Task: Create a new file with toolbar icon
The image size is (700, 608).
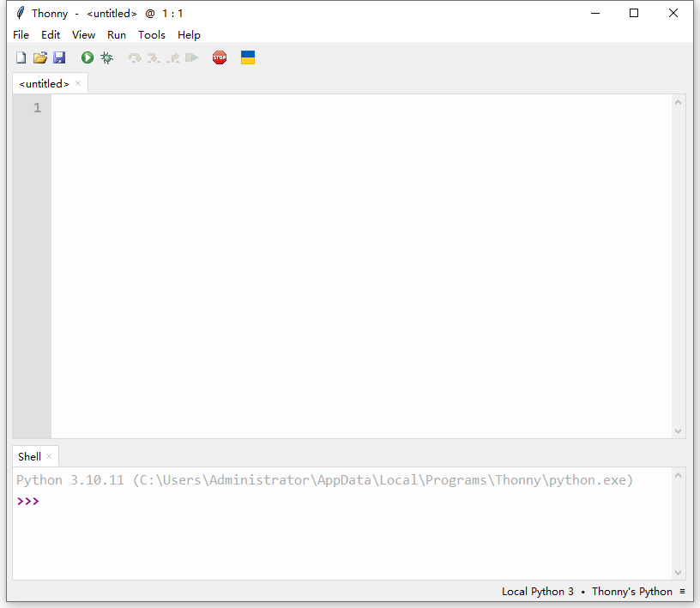Action: 21,57
